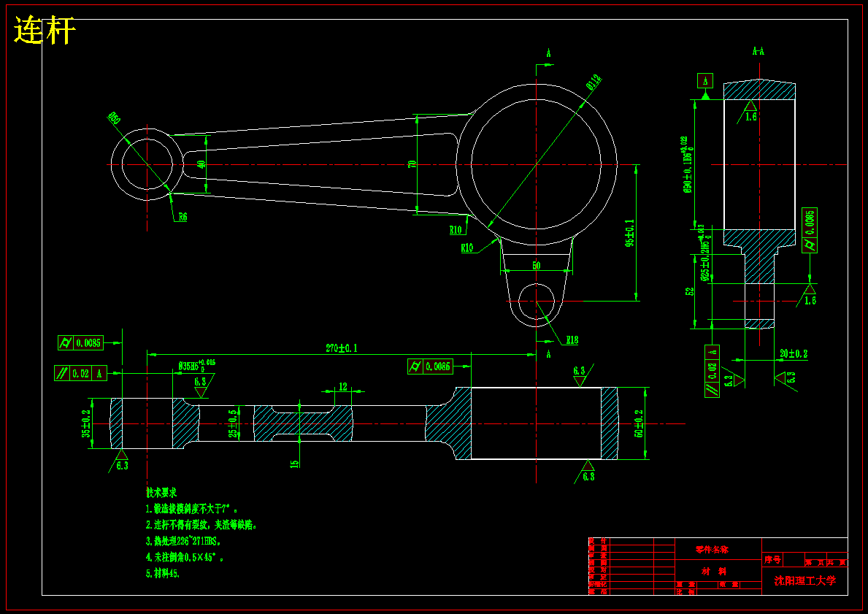This screenshot has width=868, height=614.
Task: Click the 'Ø90±0.1H6' vertical dimension text
Action: (687, 164)
